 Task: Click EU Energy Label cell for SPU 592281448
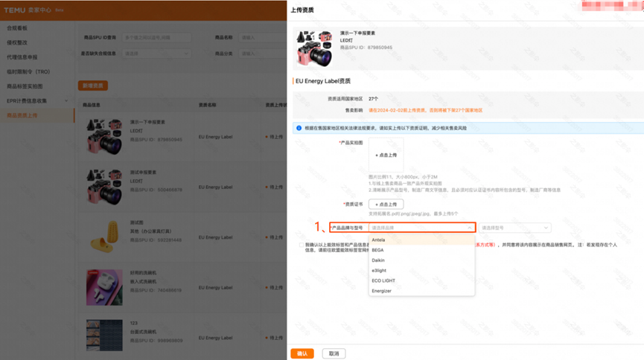point(216,237)
